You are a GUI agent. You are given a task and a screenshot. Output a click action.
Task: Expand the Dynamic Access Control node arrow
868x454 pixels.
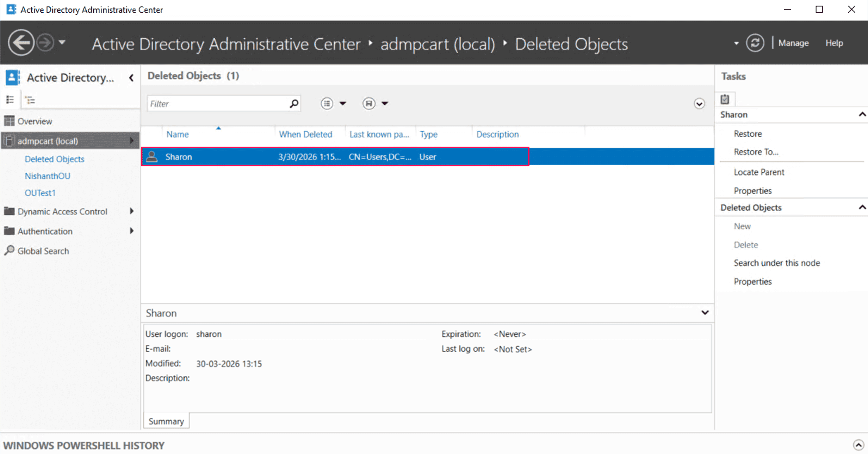(x=132, y=211)
